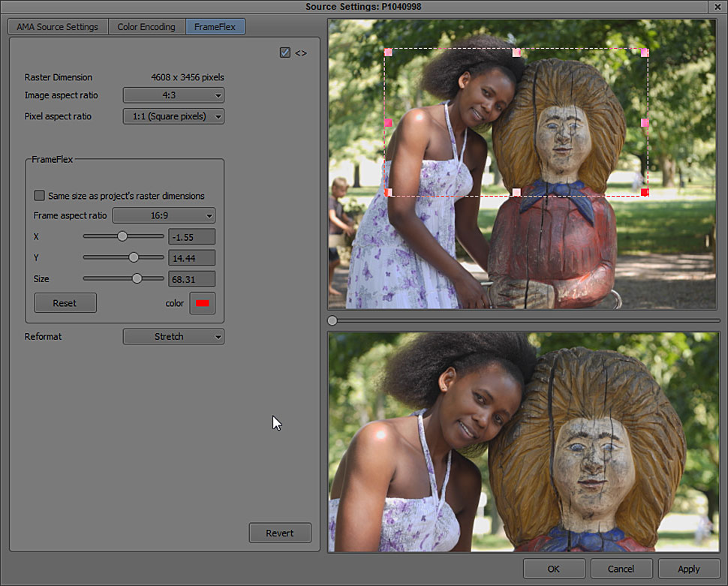Click the bottom-center handle of the framing box
The image size is (728, 586).
(x=516, y=193)
